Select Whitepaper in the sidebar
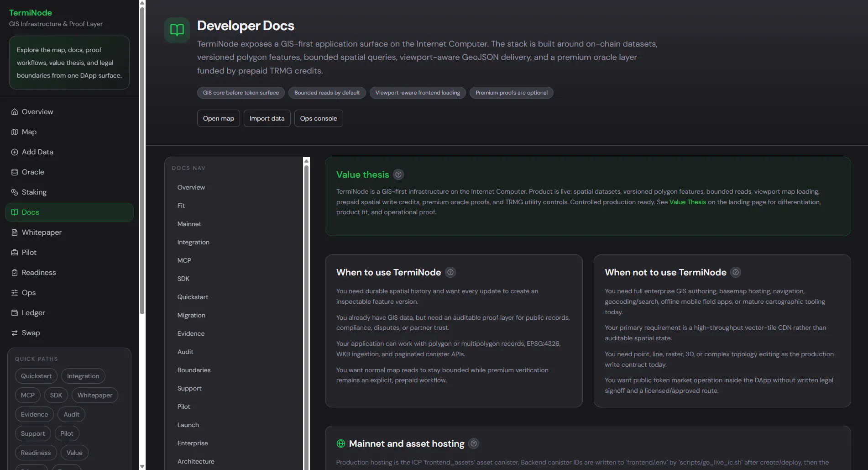Screen dimensions: 868x470 click(x=69, y=232)
